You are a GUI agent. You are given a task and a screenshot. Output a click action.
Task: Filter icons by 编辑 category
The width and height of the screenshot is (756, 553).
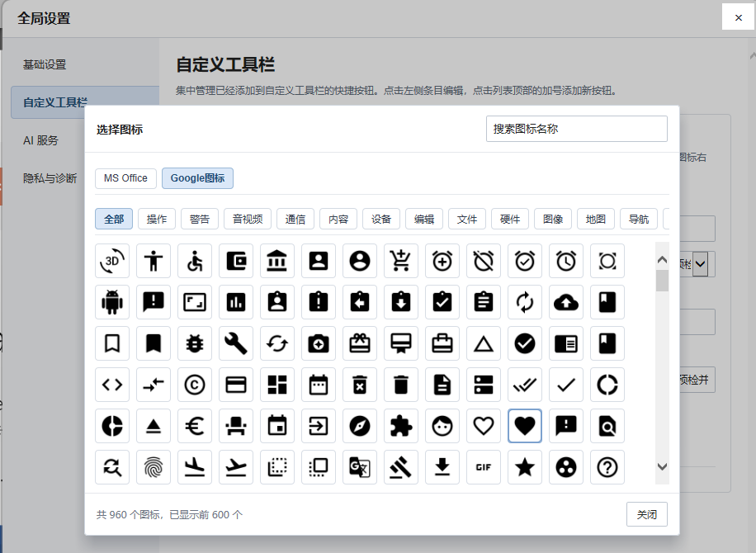[x=424, y=219]
